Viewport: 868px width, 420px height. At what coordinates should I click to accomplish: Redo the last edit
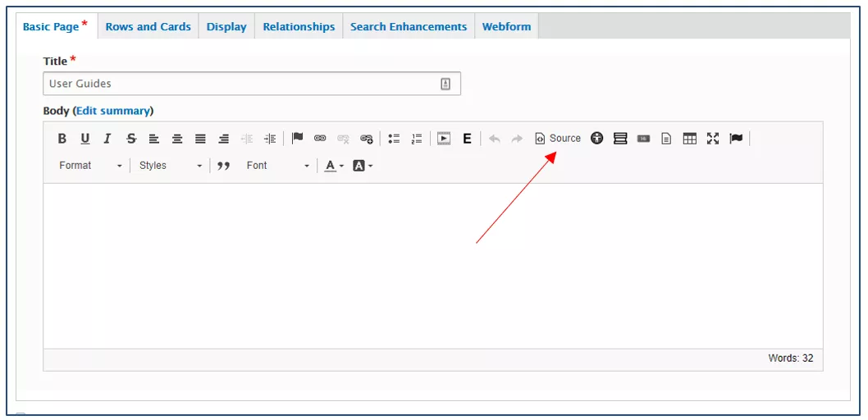[517, 139]
